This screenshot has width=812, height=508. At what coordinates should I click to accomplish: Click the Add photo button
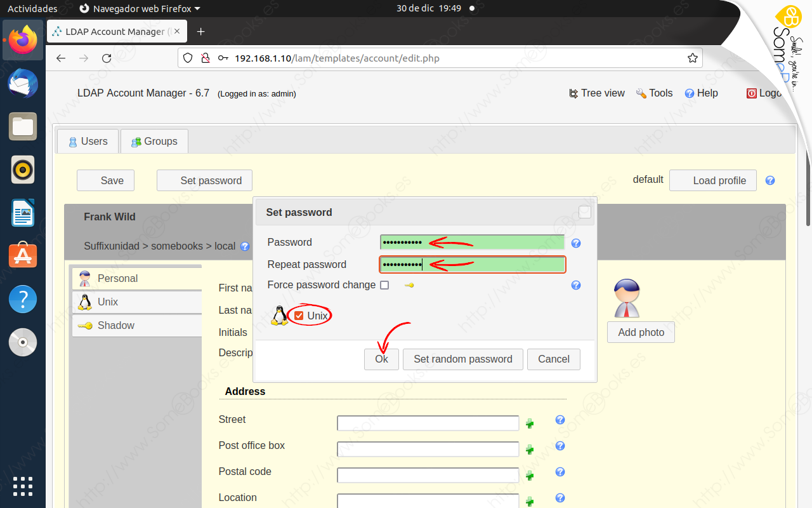641,332
